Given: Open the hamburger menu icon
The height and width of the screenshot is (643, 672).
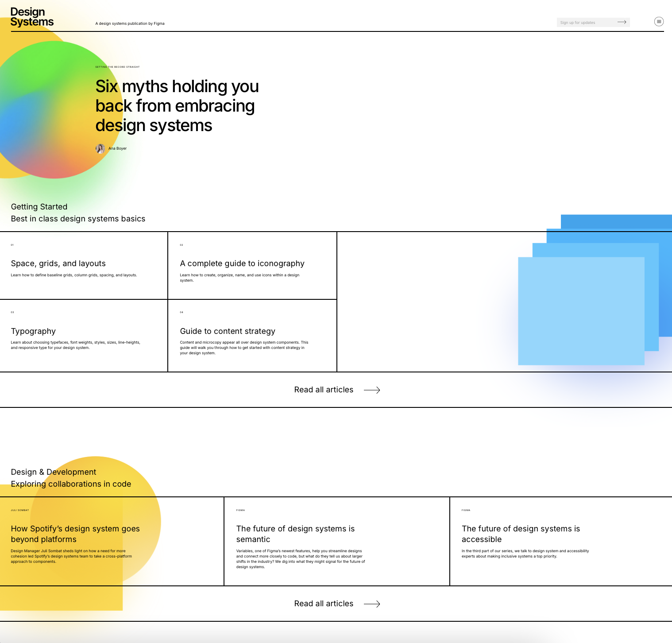Looking at the screenshot, I should pos(659,21).
